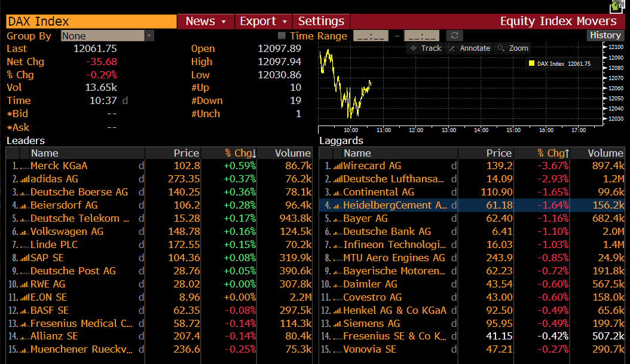Enable the chart Zoom magnifier tool
Viewport: 630px width, 364px height.
coord(513,48)
